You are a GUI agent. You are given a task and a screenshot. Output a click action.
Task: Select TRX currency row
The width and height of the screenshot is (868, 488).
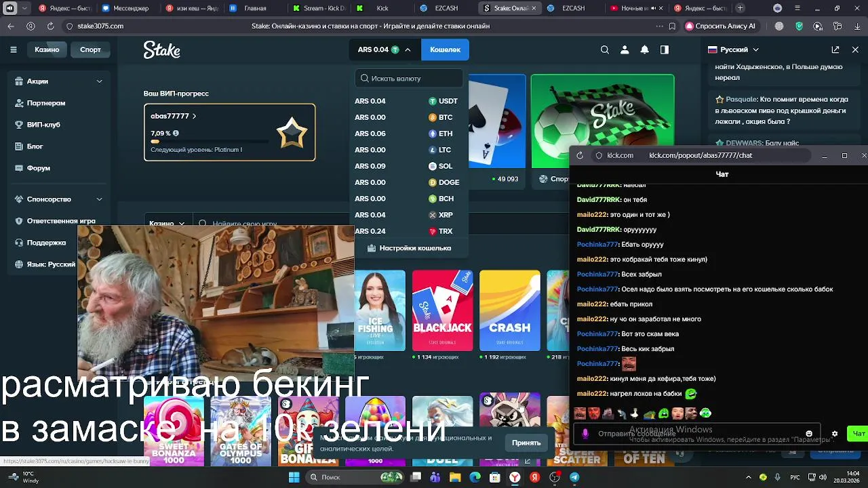tap(409, 231)
